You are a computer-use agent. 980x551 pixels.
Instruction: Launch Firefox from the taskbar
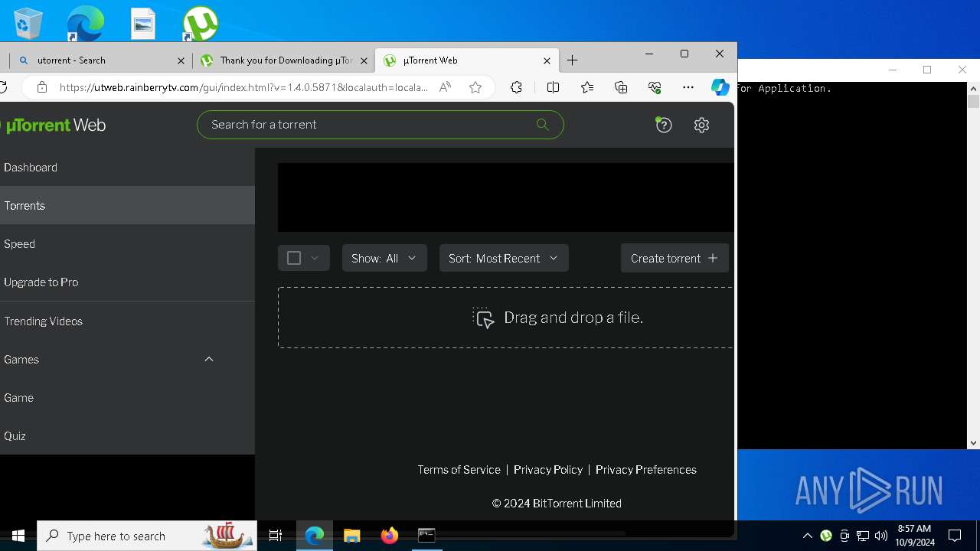point(389,536)
